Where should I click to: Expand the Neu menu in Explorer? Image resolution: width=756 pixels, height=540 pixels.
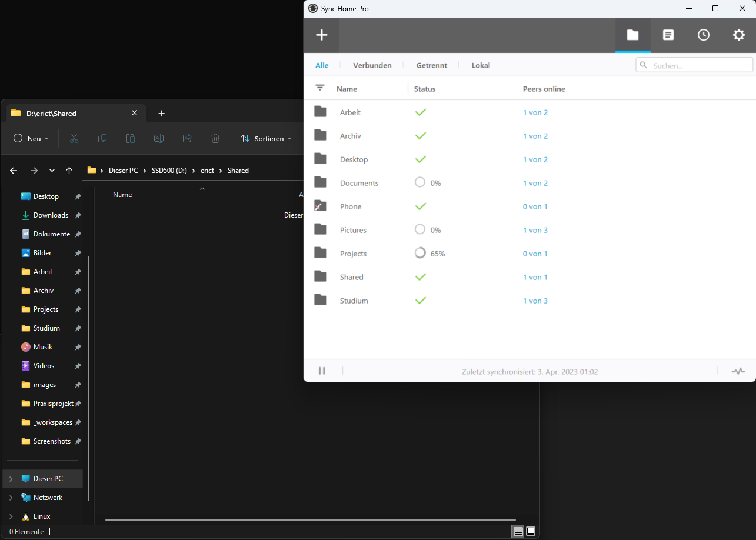coord(31,138)
